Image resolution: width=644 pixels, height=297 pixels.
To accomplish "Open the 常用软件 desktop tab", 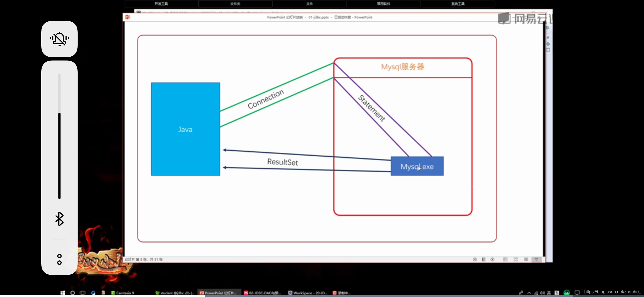I will [x=384, y=4].
